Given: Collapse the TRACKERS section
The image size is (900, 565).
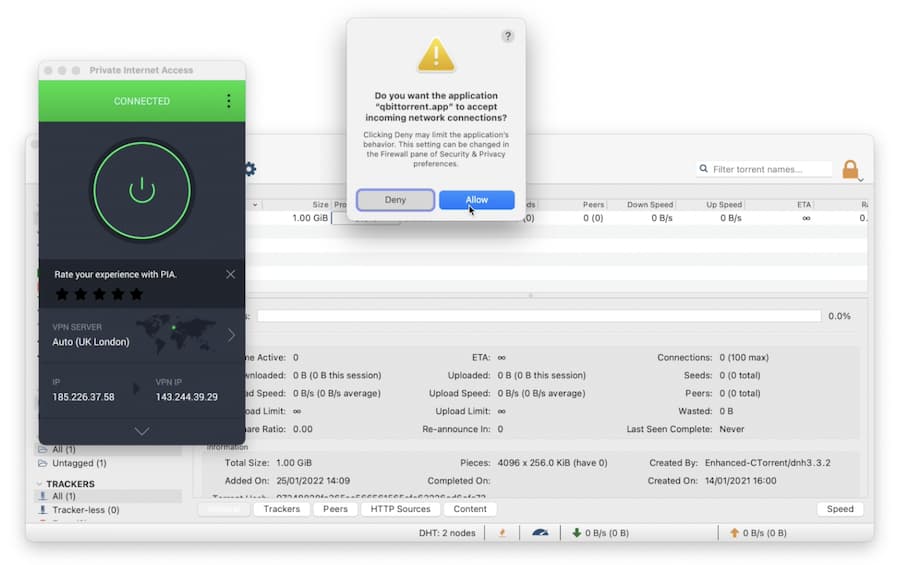Looking at the screenshot, I should click(39, 484).
